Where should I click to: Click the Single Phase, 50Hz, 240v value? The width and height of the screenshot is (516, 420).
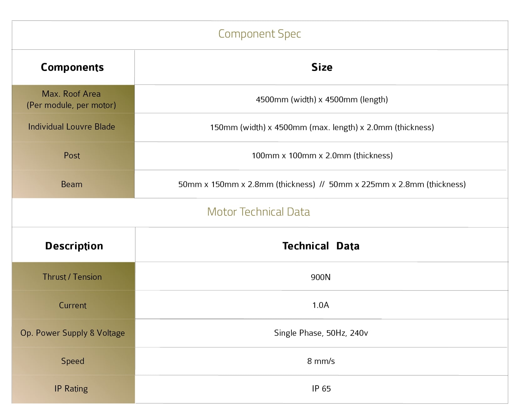point(321,333)
